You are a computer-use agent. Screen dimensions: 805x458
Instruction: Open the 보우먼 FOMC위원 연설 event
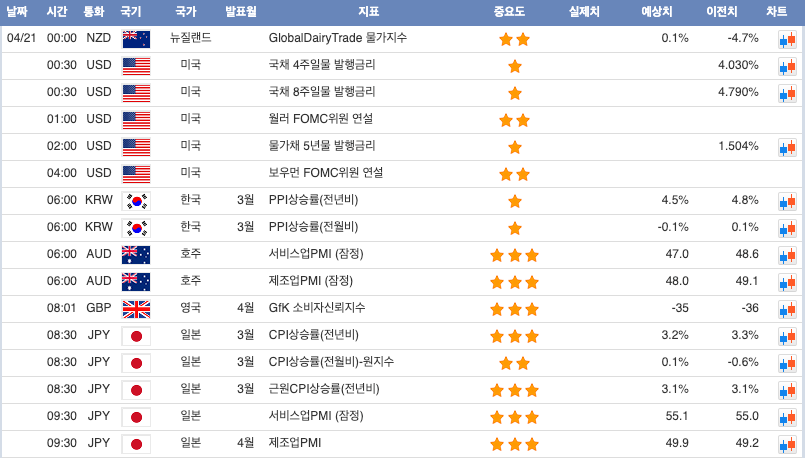pos(326,173)
